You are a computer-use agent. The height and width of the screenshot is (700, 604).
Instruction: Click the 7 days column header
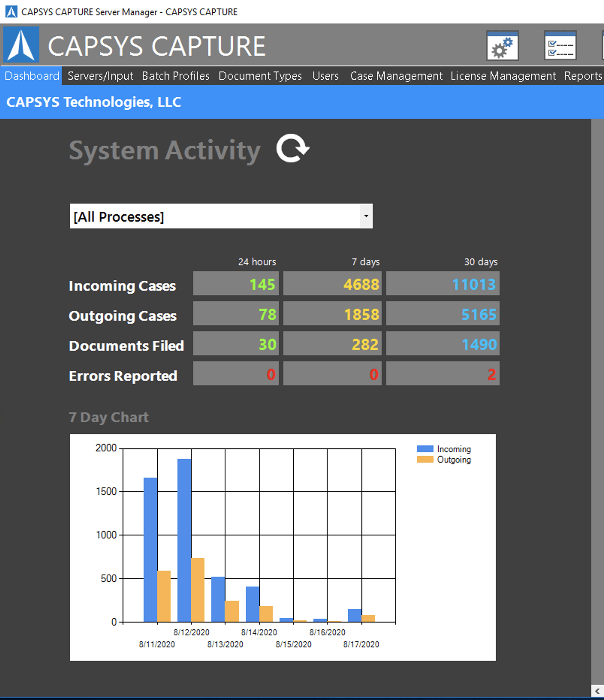click(x=365, y=262)
